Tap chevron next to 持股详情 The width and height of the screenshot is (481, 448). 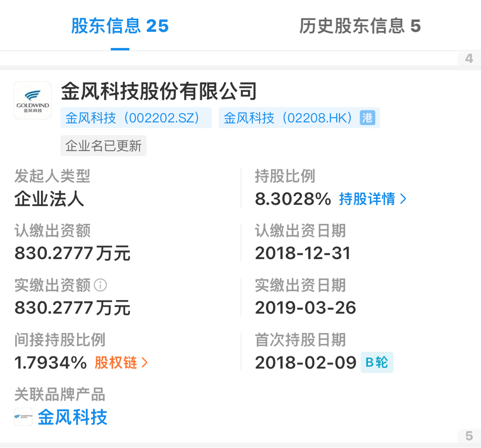pos(403,199)
